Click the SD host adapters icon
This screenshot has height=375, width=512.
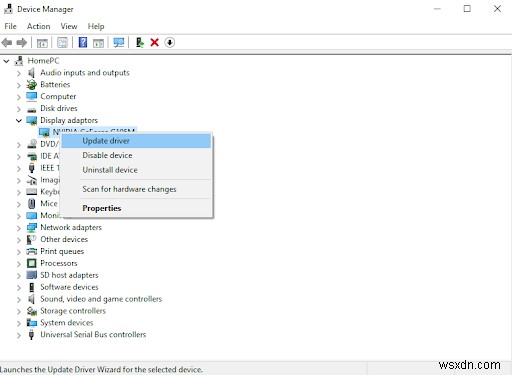pyautogui.click(x=32, y=275)
